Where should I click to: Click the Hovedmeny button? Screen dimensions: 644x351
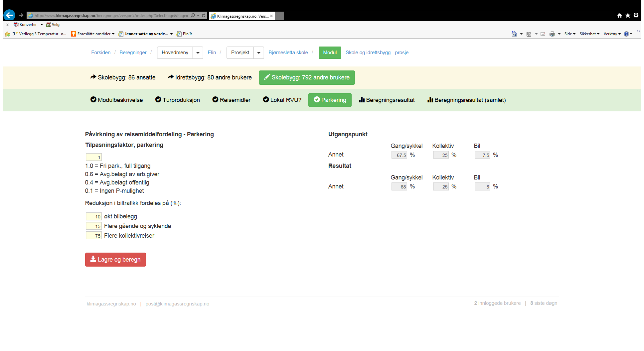pos(175,53)
